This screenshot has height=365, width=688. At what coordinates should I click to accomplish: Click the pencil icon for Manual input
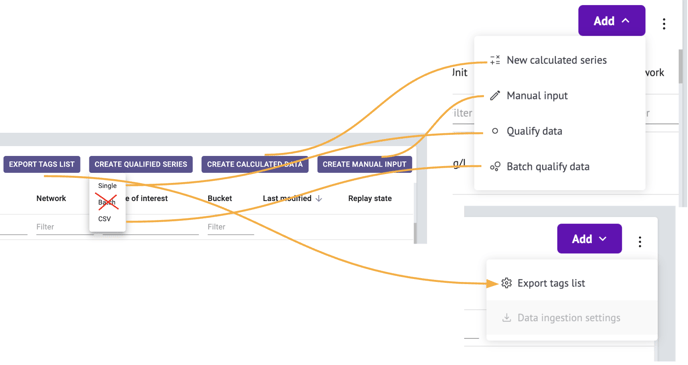tap(495, 96)
